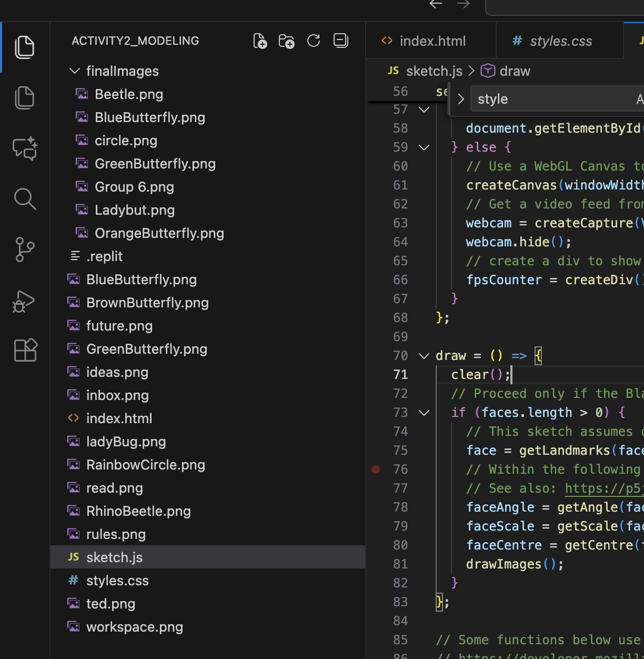
Task: Click the JS icon next to sketch.js breadcrumb
Action: (x=393, y=71)
